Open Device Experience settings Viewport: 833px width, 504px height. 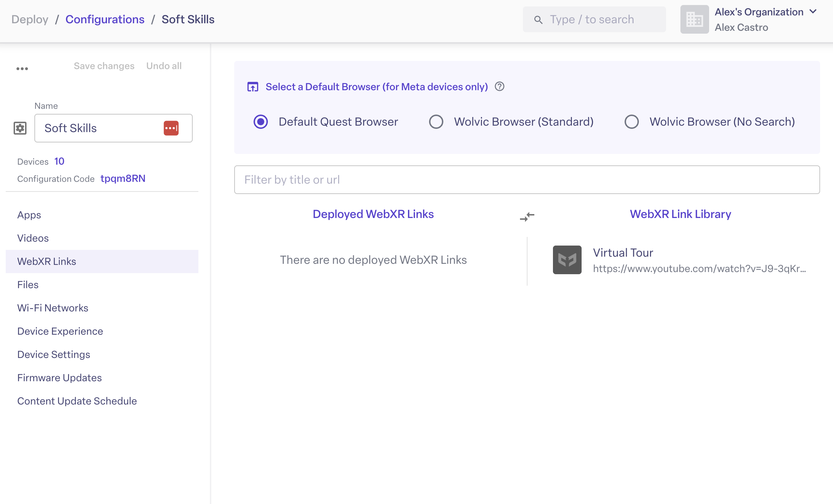(x=102, y=331)
